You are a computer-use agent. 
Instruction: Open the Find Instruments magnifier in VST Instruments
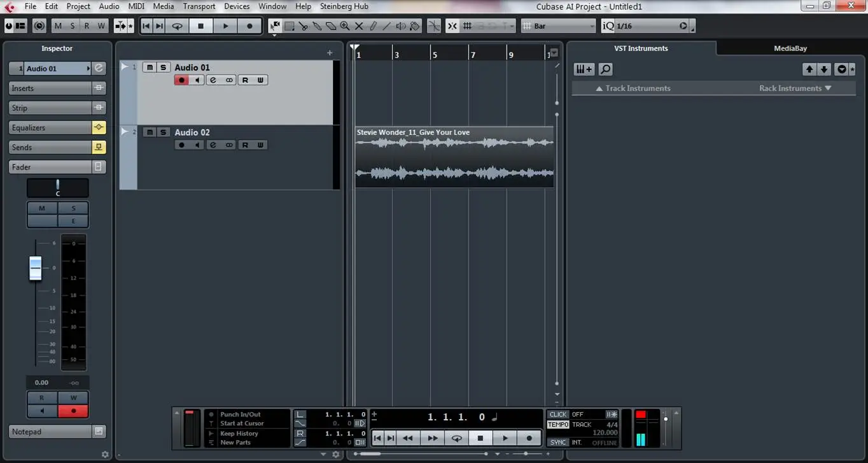tap(605, 69)
